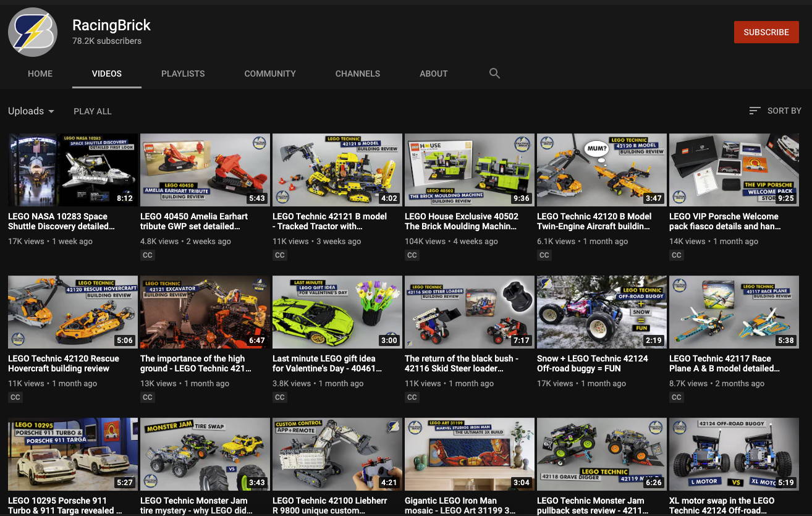Open LEGO VIP Porsche Welcome pack title
Viewport: 812px width, 516px height.
pos(725,221)
